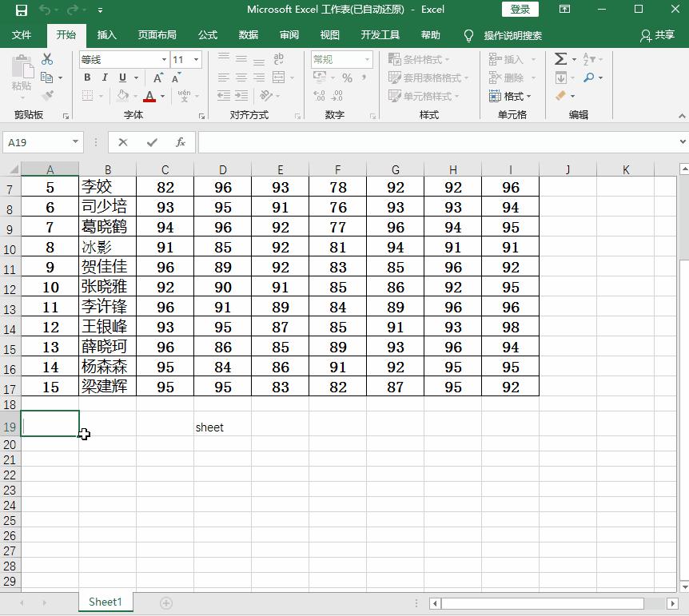The width and height of the screenshot is (689, 616).
Task: Click the Redo arrow icon
Action: (x=73, y=10)
